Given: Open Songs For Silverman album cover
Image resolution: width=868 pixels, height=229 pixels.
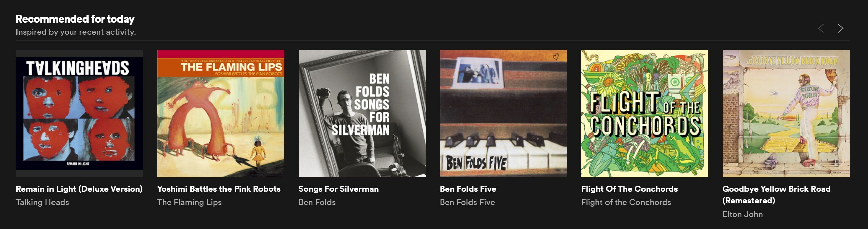Looking at the screenshot, I should (x=362, y=113).
